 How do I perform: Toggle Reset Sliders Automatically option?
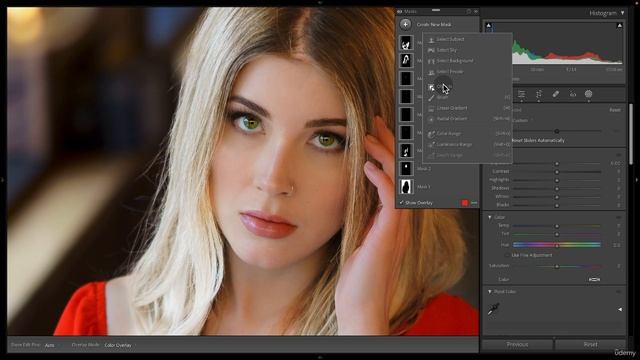pyautogui.click(x=538, y=140)
